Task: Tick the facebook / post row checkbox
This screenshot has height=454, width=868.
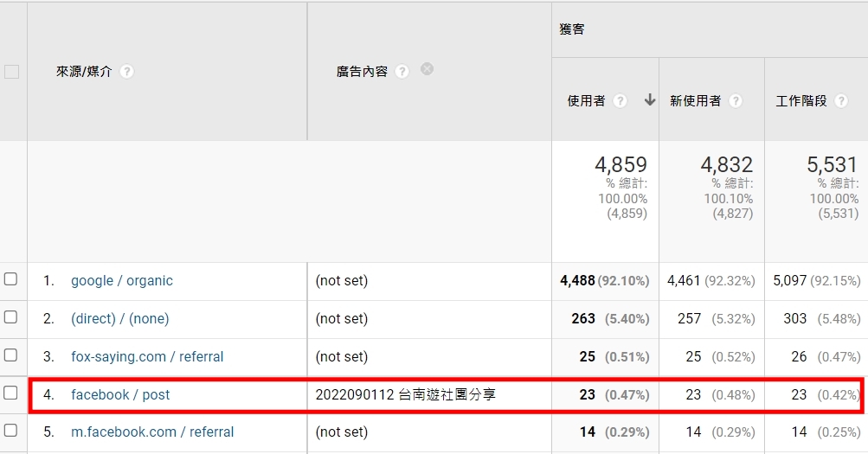Action: tap(11, 393)
